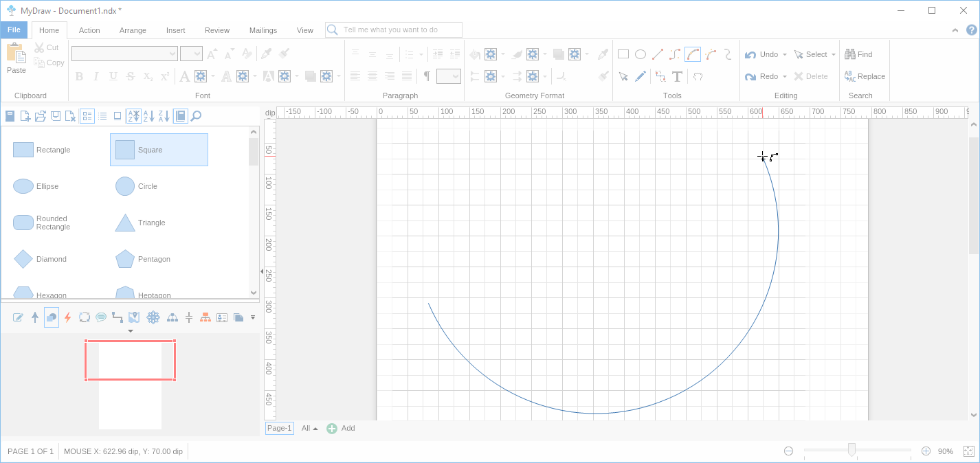This screenshot has height=463, width=980.
Task: Select the Diamond shape in library
Action: click(x=56, y=259)
